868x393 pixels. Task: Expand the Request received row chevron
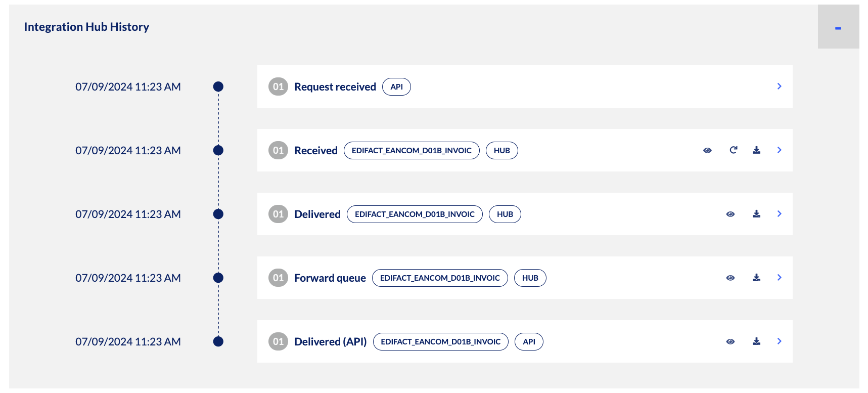click(x=779, y=86)
